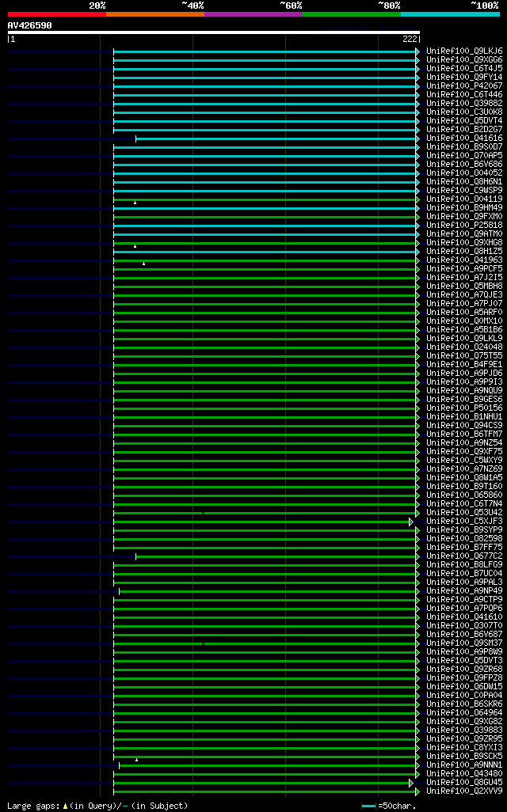Click label UniRef100_B9SYP9

point(464,529)
